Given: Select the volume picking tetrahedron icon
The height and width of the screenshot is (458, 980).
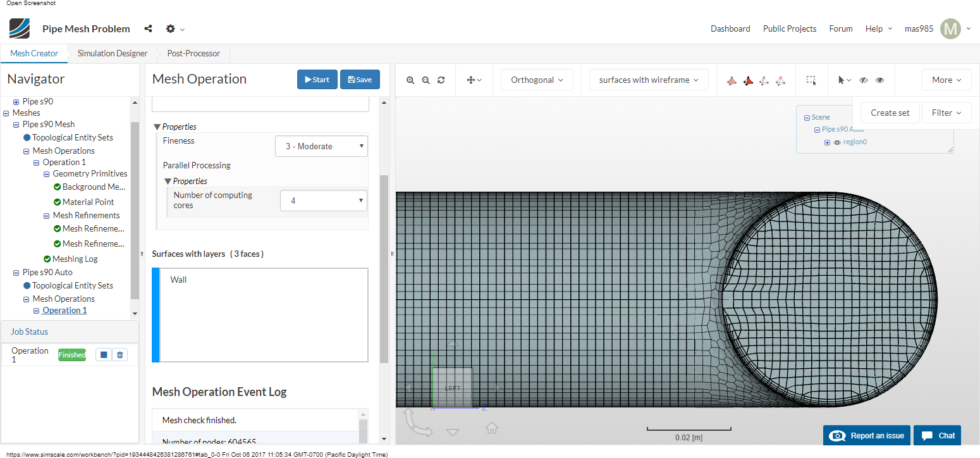Looking at the screenshot, I should pyautogui.click(x=732, y=80).
